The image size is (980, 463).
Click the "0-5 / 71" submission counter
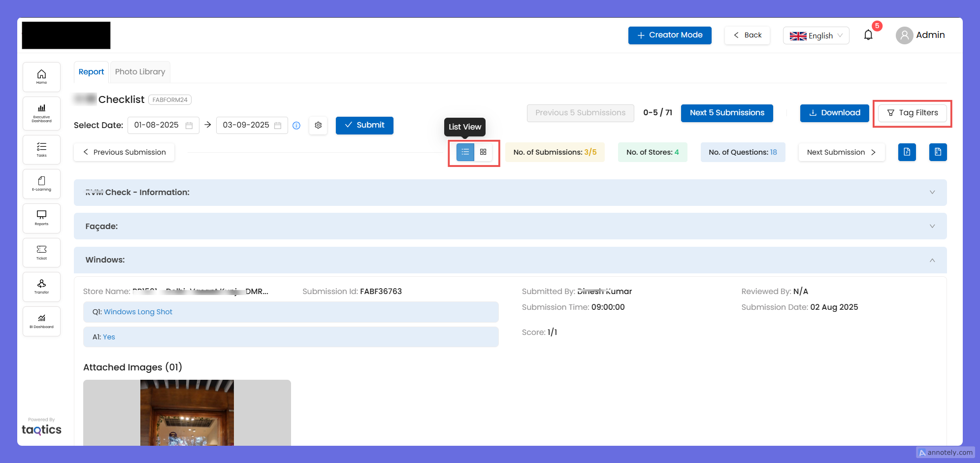tap(657, 113)
